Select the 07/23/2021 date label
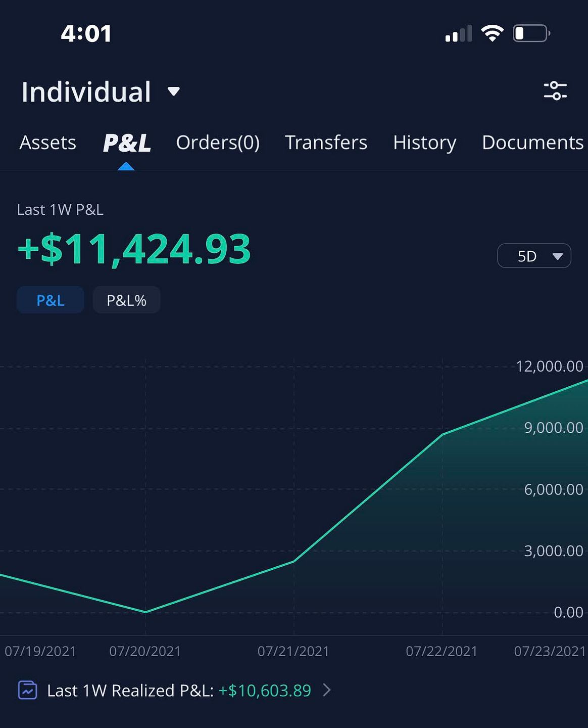 pyautogui.click(x=550, y=651)
